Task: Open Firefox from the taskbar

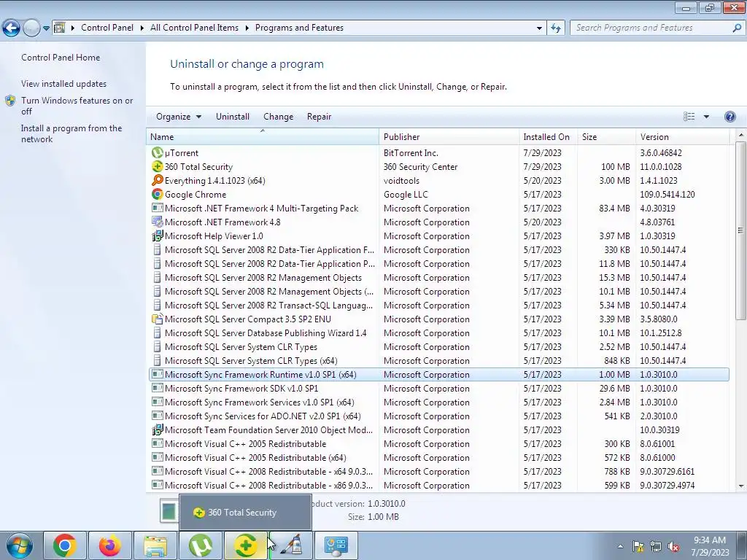Action: (x=109, y=545)
